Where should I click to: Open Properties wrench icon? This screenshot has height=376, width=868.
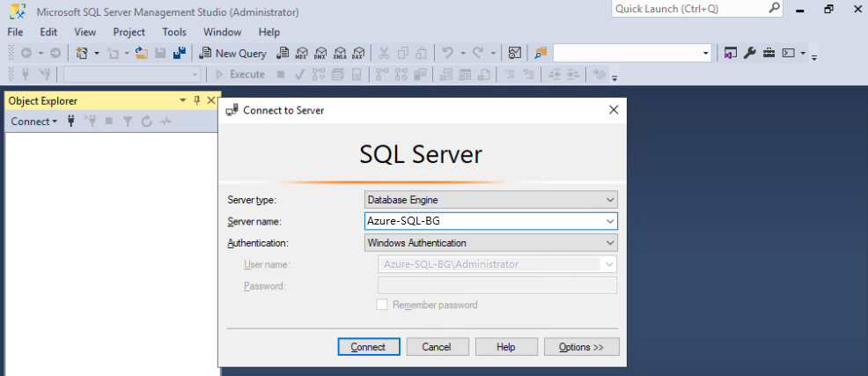[x=749, y=53]
